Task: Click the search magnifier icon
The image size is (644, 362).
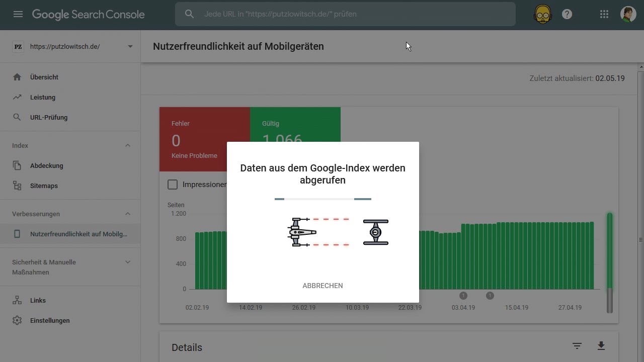Action: coord(190,14)
